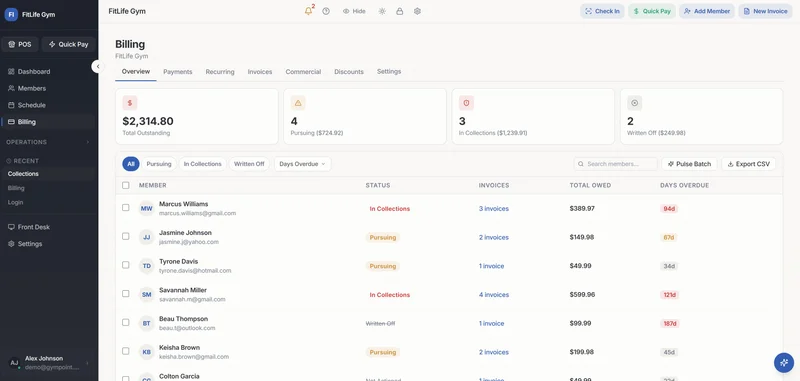Click the sidebar Quick Pay button
This screenshot has width=800, height=381.
pyautogui.click(x=69, y=44)
